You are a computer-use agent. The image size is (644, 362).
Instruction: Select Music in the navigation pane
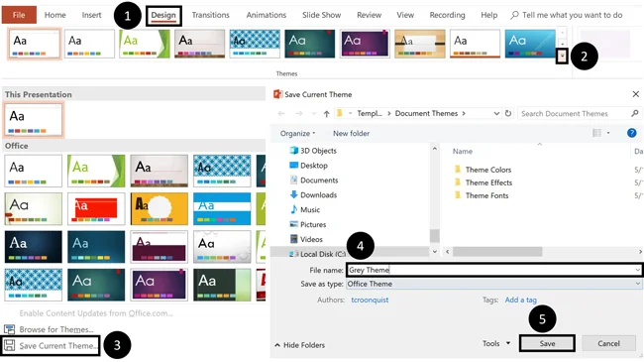tap(305, 210)
